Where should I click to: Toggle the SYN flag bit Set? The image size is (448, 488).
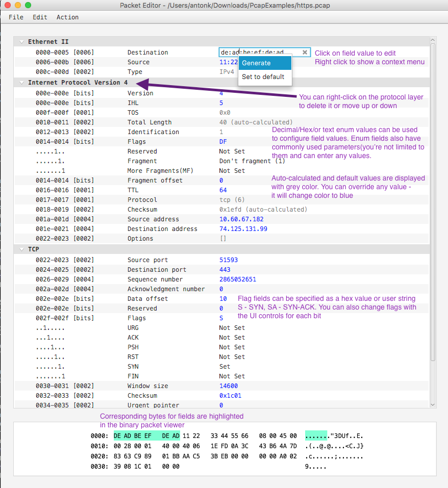[225, 366]
